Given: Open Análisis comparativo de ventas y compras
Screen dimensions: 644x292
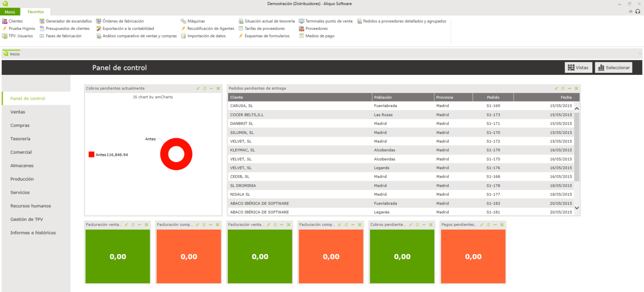Looking at the screenshot, I should (136, 36).
